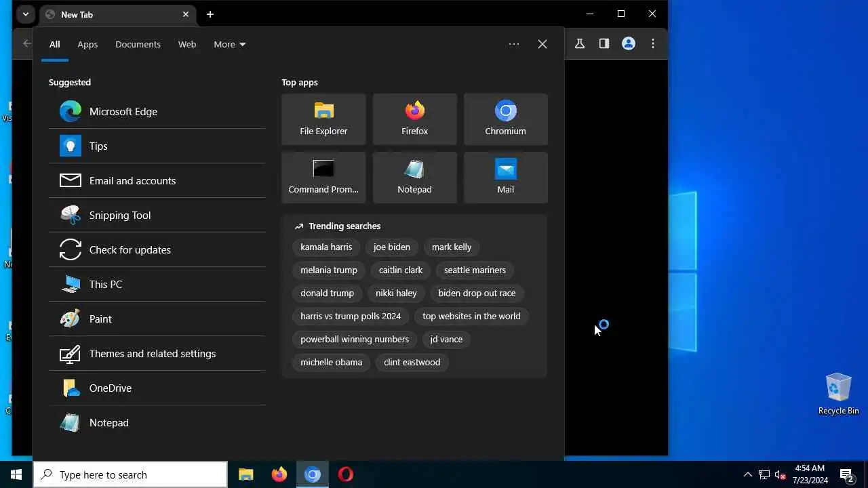Open the Recycle Bin desktop icon
The image size is (868, 488).
838,393
